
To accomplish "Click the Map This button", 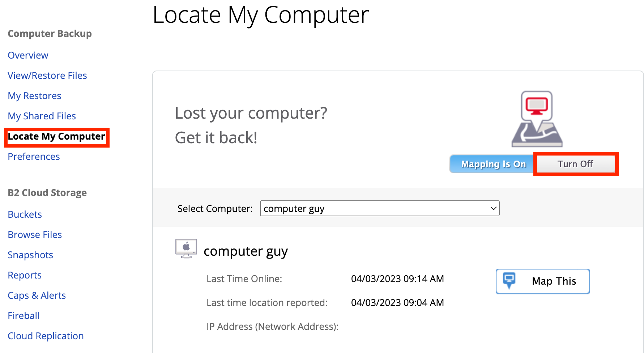I will pyautogui.click(x=543, y=281).
